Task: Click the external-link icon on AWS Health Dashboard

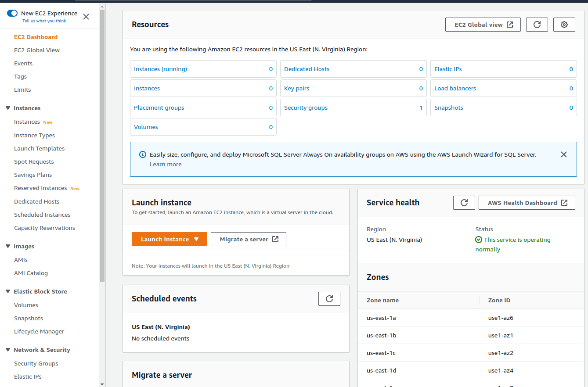Action: click(x=564, y=202)
